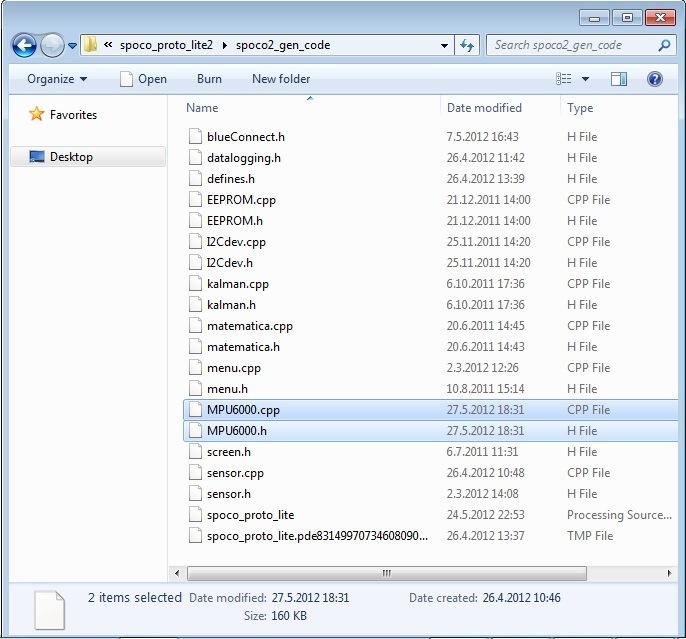Select the blueConnect.h file icon
This screenshot has width=686, height=639.
point(195,136)
